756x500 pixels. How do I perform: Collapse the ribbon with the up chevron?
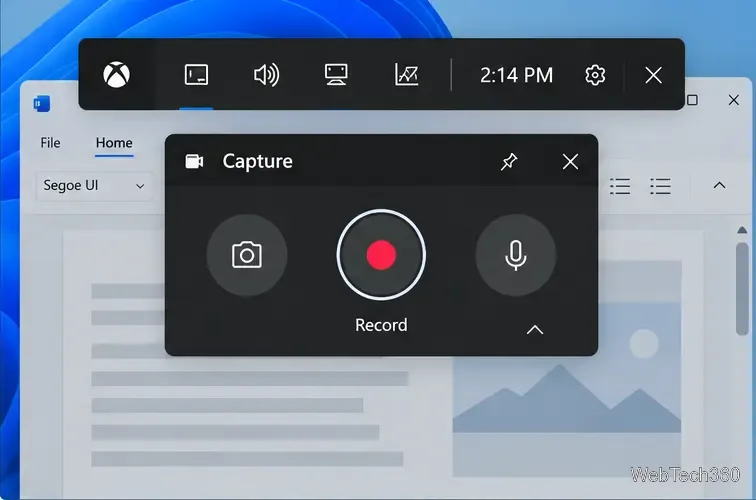[719, 185]
